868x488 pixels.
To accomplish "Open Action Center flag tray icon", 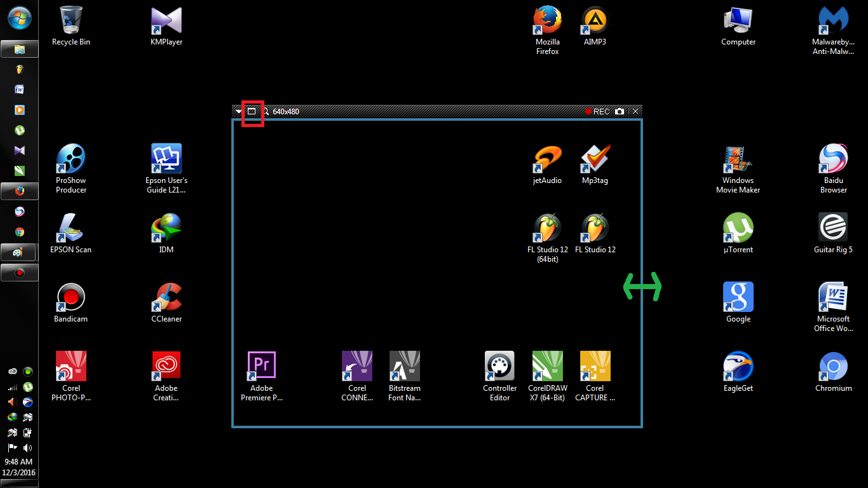I will 12,448.
